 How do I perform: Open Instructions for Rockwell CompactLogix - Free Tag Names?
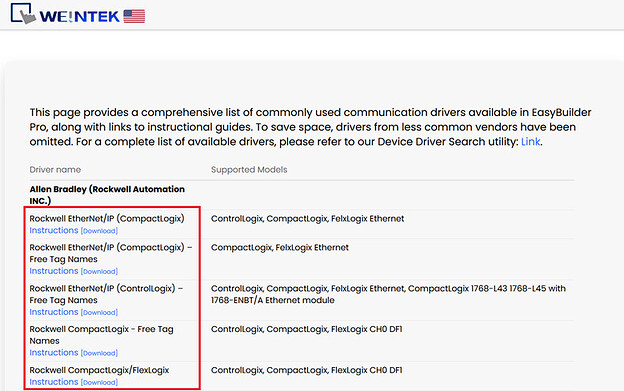[54, 352]
